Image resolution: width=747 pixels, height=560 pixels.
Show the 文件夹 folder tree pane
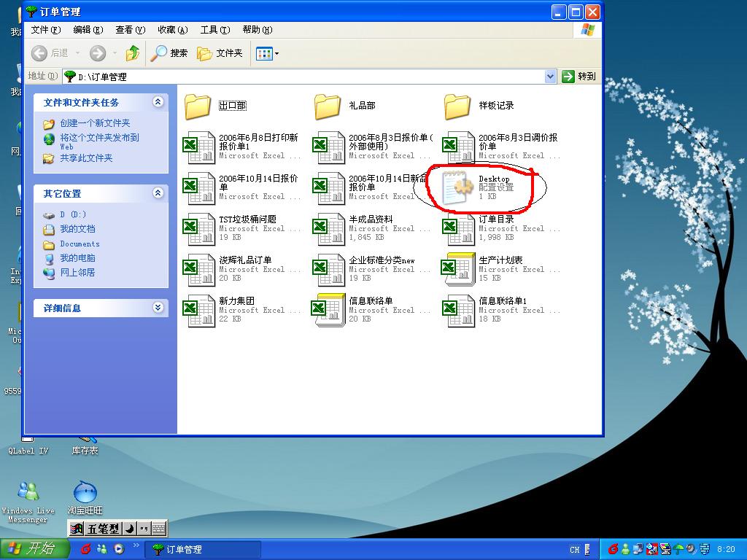point(220,52)
